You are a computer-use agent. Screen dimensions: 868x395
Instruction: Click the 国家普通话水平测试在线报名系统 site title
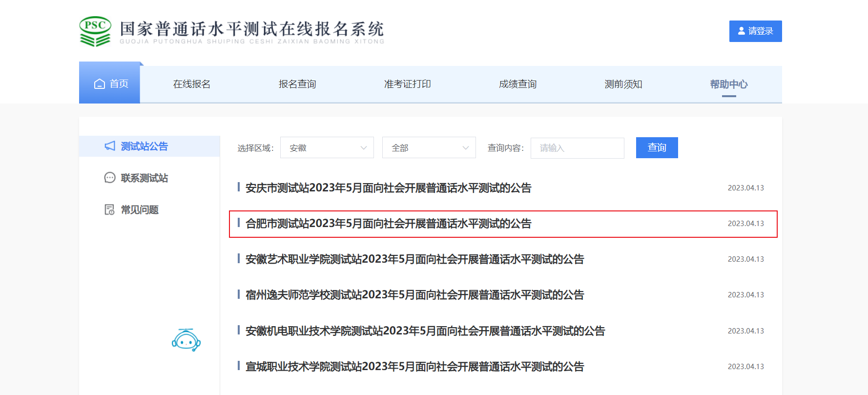pyautogui.click(x=252, y=29)
